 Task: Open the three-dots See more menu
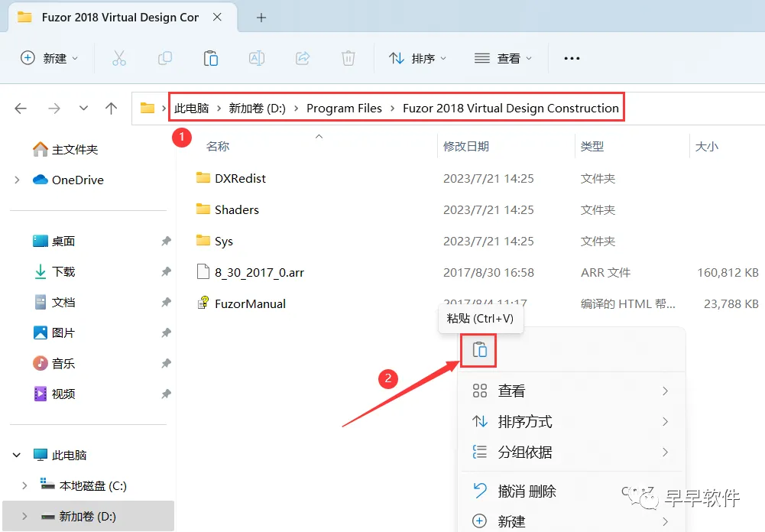pyautogui.click(x=572, y=59)
